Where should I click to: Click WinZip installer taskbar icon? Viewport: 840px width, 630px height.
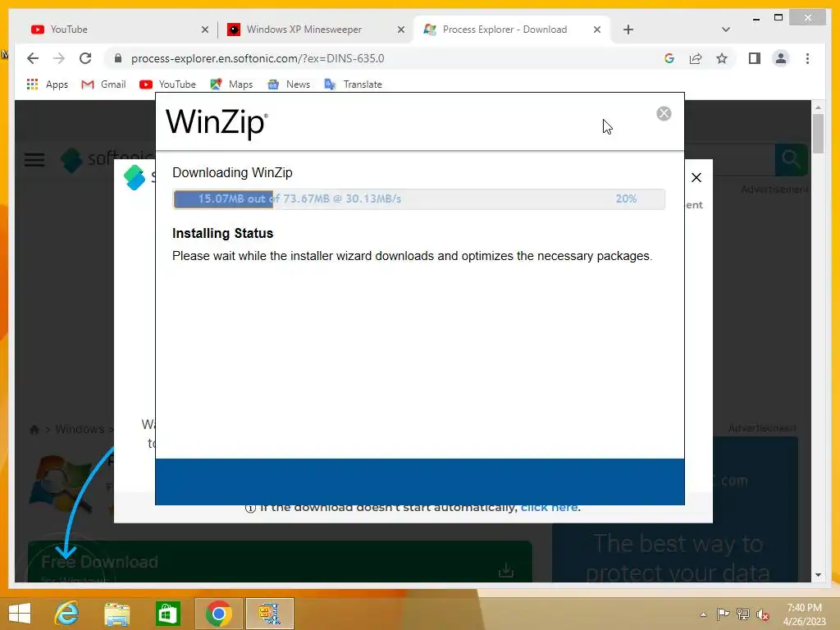[269, 614]
